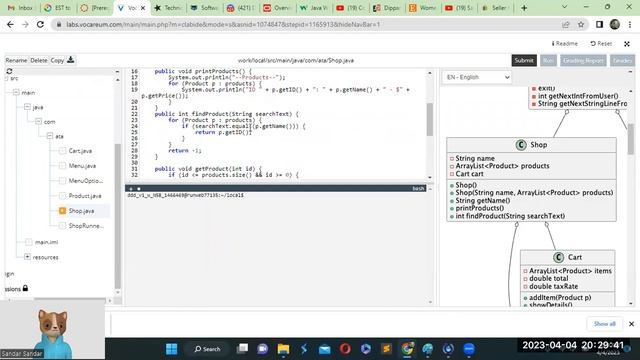This screenshot has width=640, height=360.
Task: Click the Cart class icon in diagram
Action: click(558, 257)
